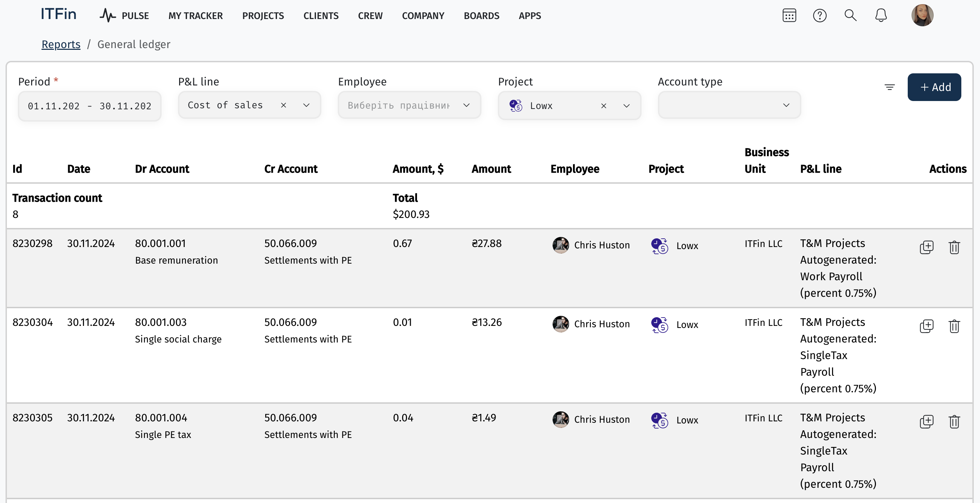
Task: Click 80.001.001 Base remuneration account
Action: (176, 251)
